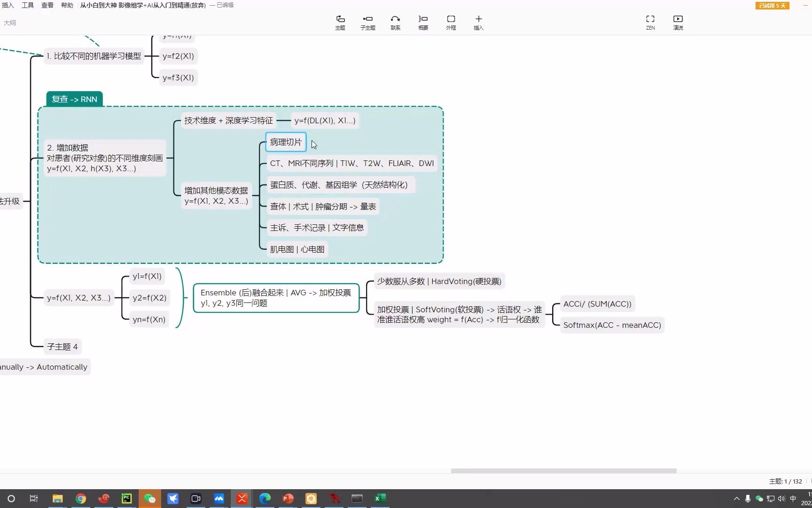Insert a 概要 (Summary) bracket

coord(423,22)
